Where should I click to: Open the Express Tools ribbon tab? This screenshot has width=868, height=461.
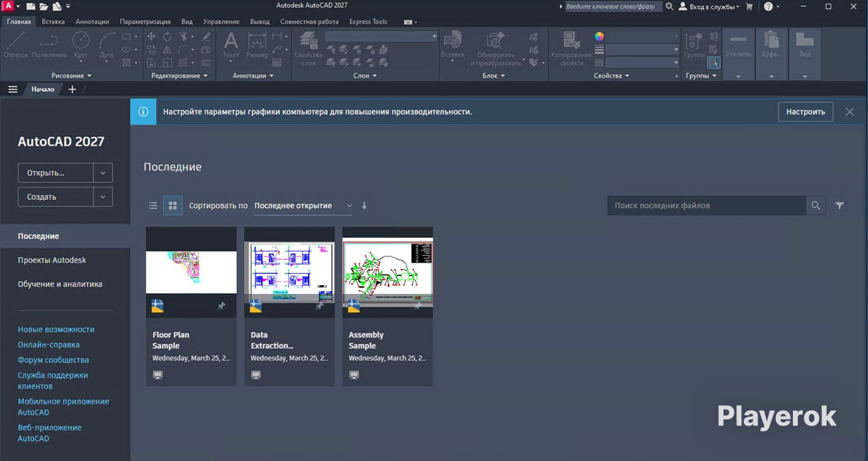(368, 21)
